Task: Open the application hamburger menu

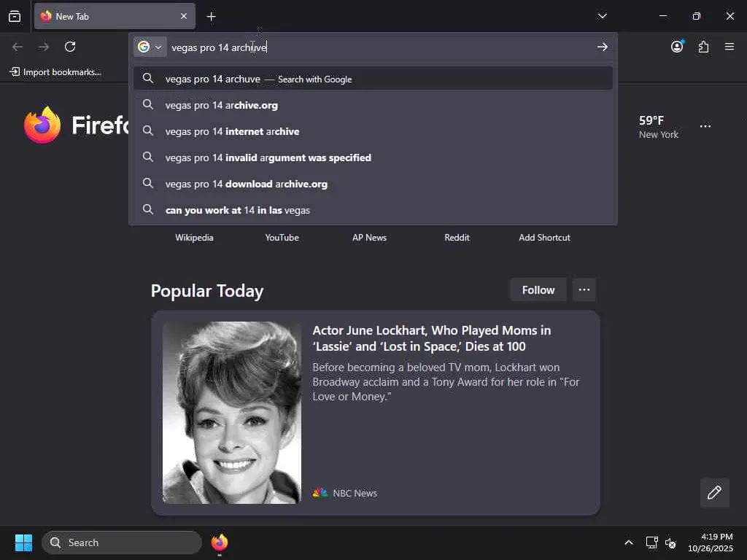Action: point(729,47)
